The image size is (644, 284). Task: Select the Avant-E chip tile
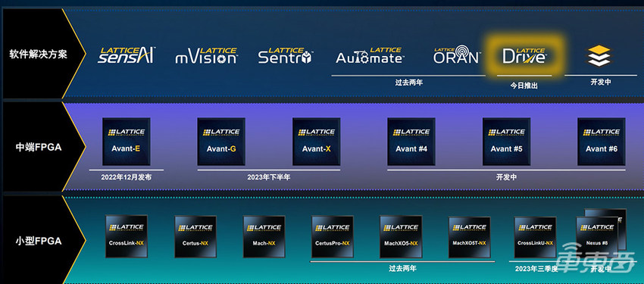tap(126, 142)
